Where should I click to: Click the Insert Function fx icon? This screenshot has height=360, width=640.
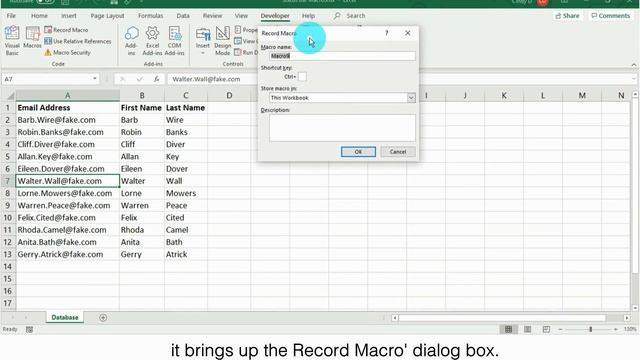click(x=156, y=79)
